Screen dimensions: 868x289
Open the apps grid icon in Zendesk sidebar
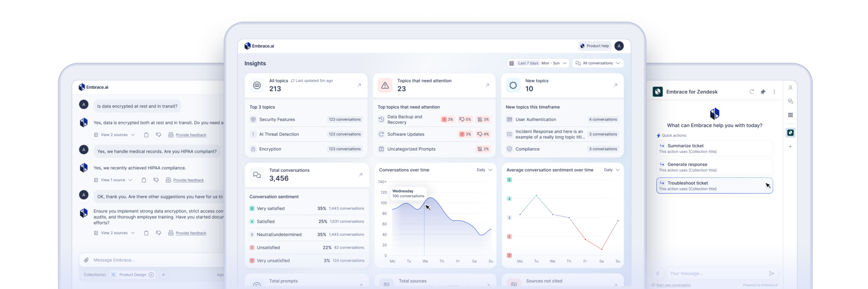[790, 115]
